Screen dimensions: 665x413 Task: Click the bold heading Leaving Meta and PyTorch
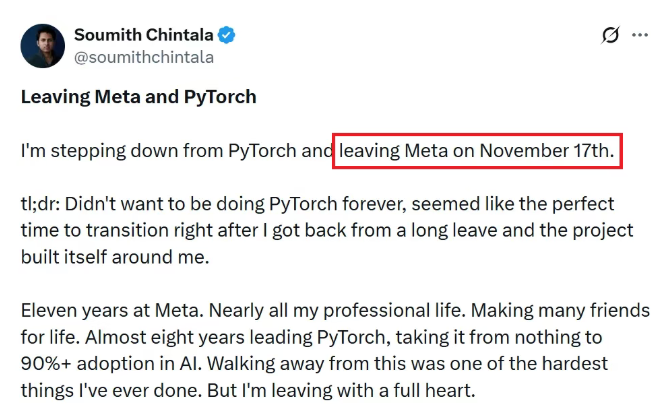click(x=139, y=97)
